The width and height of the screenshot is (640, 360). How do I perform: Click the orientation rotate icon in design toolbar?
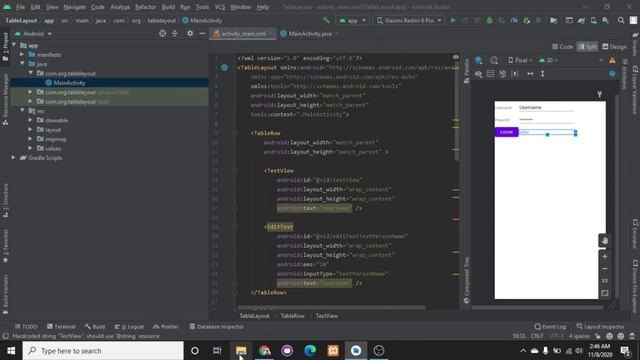pyautogui.click(x=494, y=60)
